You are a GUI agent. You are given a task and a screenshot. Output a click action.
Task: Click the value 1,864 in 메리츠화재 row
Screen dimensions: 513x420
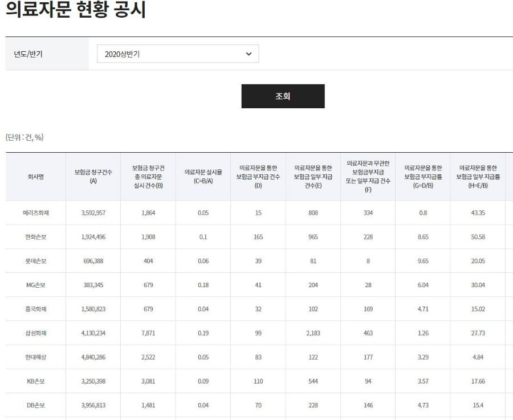tap(148, 213)
